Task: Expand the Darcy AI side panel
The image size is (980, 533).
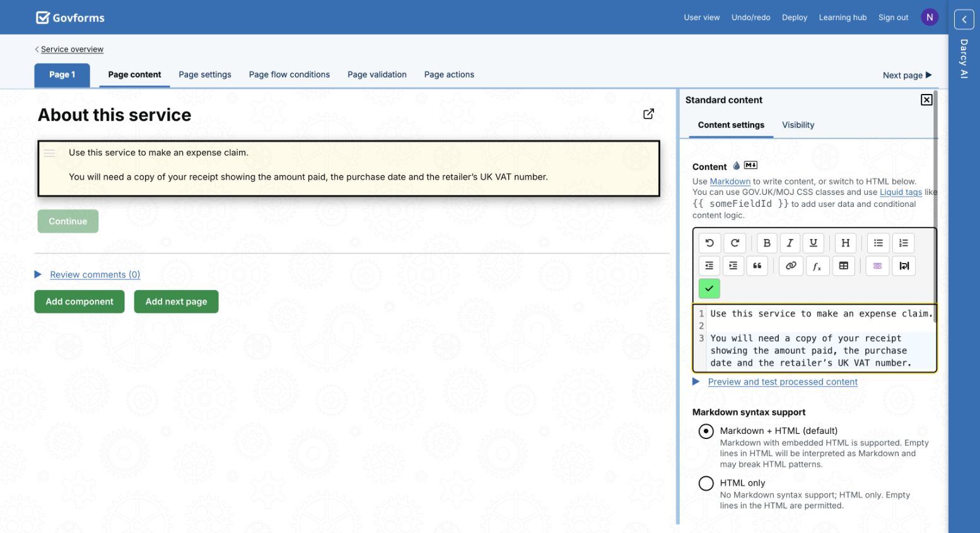Action: point(964,20)
